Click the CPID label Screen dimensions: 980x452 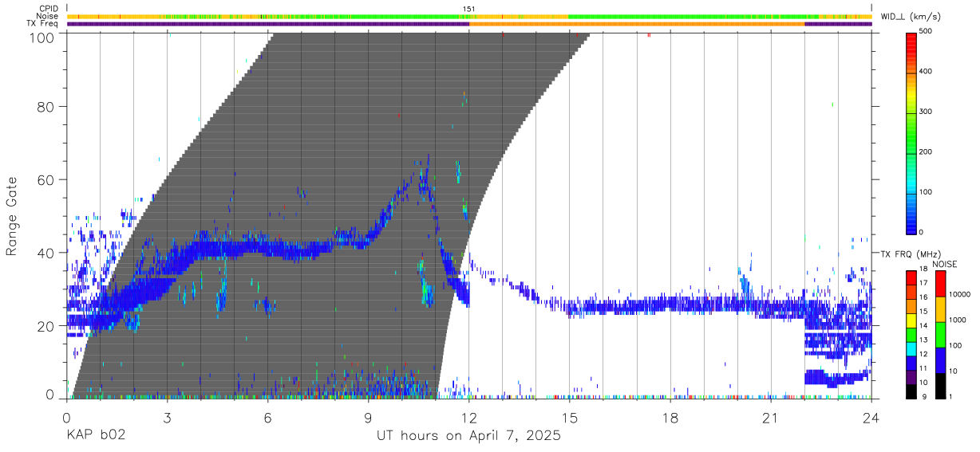click(49, 9)
